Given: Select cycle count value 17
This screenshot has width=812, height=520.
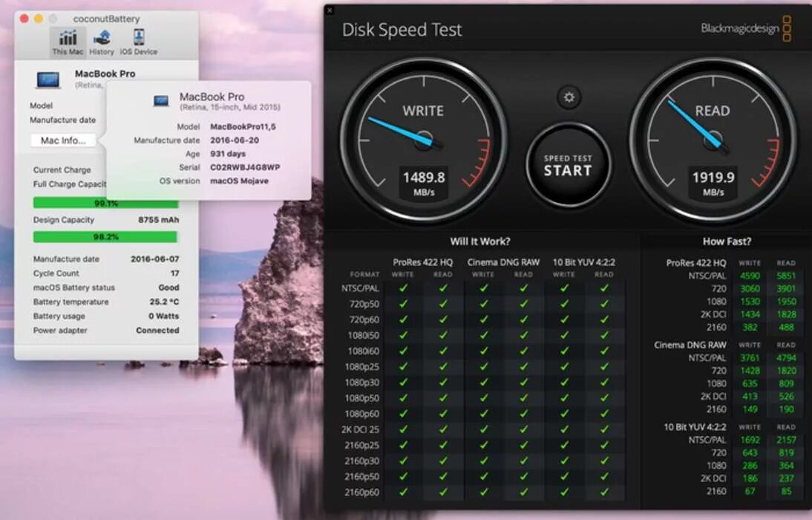Looking at the screenshot, I should (175, 273).
